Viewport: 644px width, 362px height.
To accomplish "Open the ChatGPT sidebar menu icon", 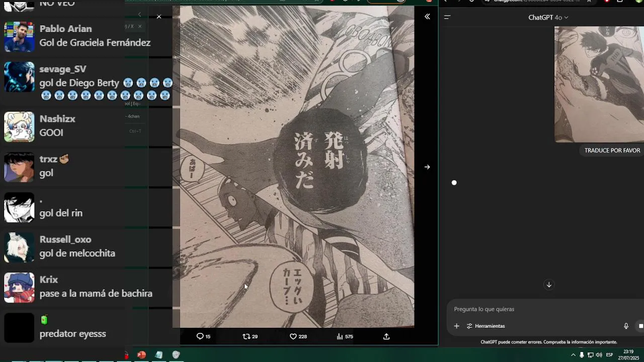I will point(447,17).
